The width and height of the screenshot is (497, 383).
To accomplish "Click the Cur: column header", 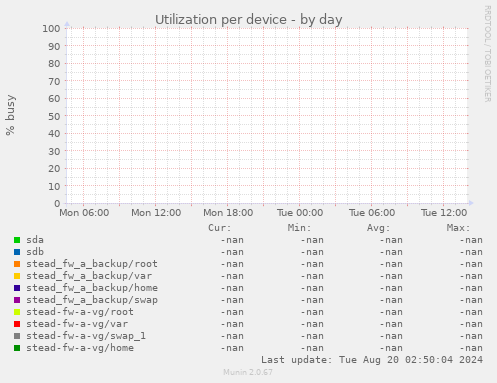I will click(x=219, y=228).
